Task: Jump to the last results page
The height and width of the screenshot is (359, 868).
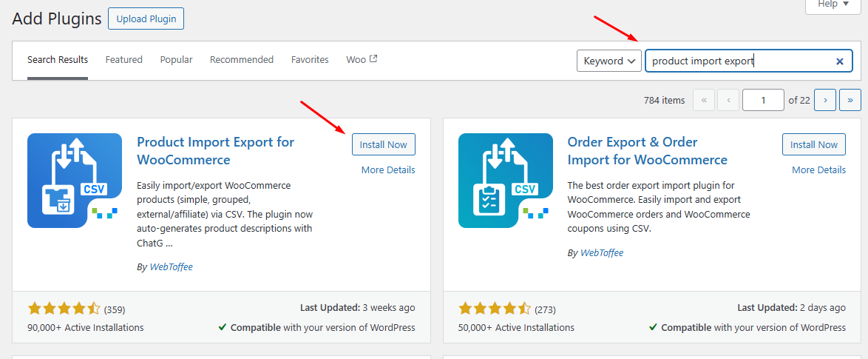Action: pos(850,100)
